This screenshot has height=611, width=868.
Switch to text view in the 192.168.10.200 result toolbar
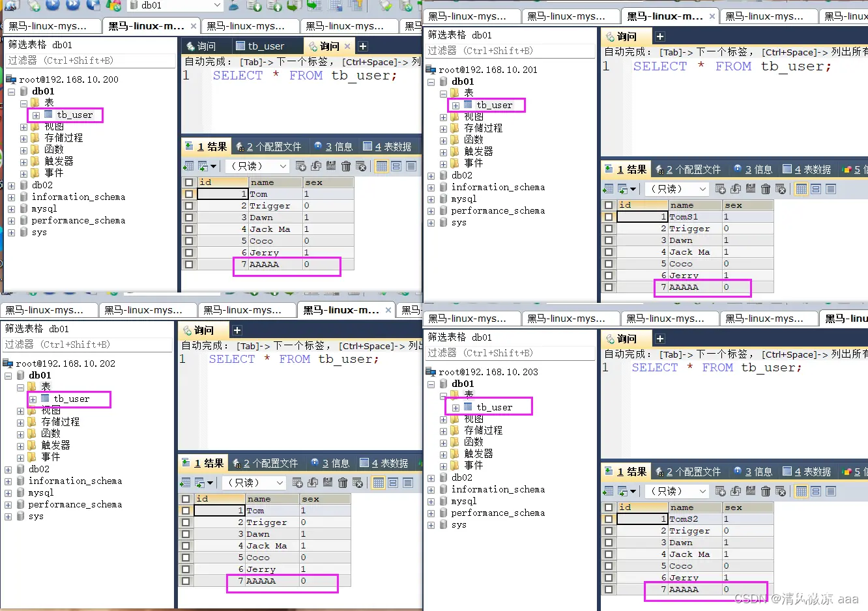tap(411, 166)
